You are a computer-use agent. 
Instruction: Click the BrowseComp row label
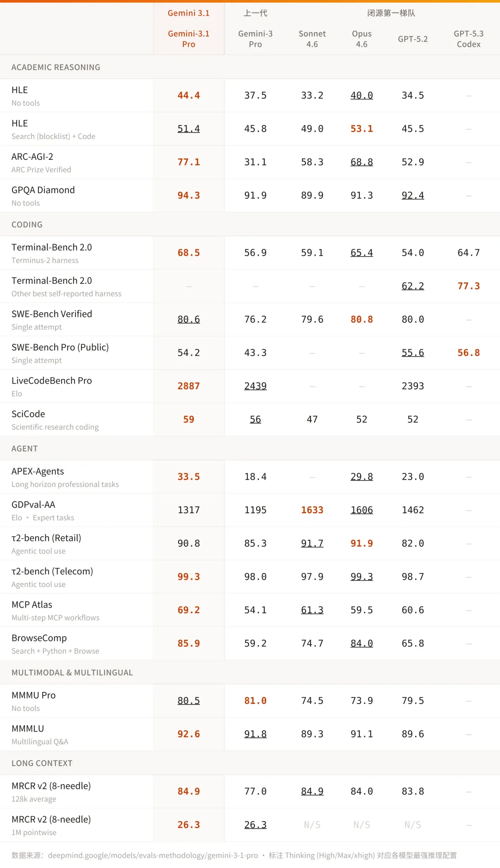pyautogui.click(x=39, y=638)
